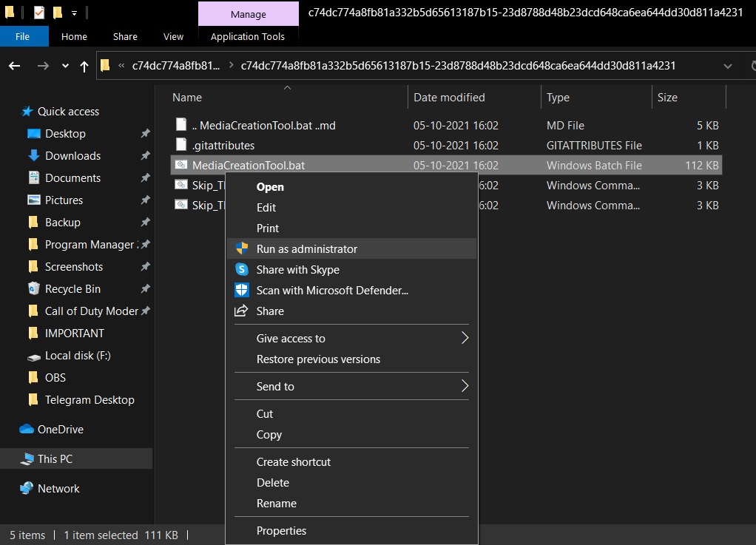Open the Application Tools tab
Image resolution: width=756 pixels, height=545 pixels.
click(x=247, y=36)
